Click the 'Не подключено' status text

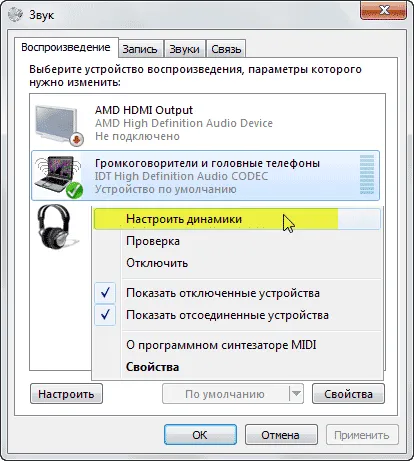(x=137, y=136)
